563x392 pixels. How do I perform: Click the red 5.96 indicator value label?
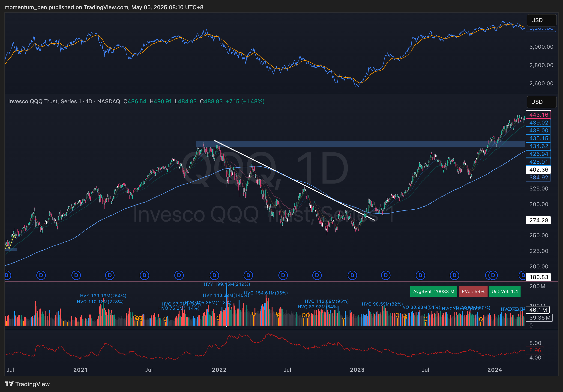click(x=535, y=350)
